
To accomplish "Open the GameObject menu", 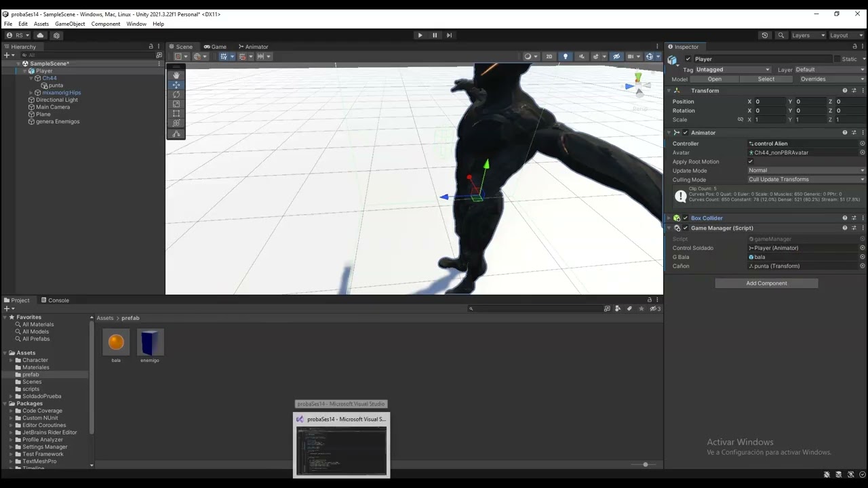I will 70,24.
